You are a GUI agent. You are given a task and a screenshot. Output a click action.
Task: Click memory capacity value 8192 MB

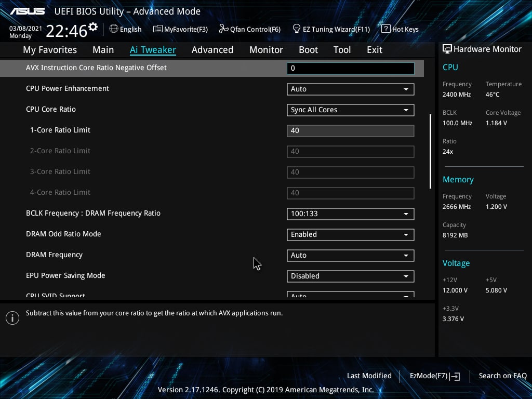pos(455,235)
